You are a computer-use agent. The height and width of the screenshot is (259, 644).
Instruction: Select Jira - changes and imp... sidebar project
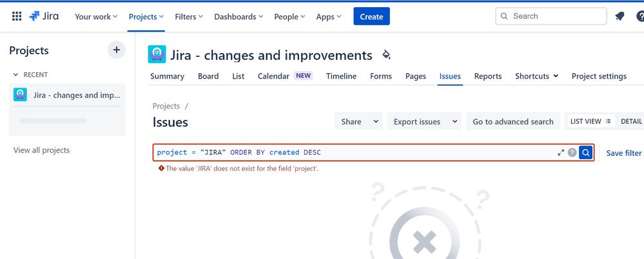[67, 95]
